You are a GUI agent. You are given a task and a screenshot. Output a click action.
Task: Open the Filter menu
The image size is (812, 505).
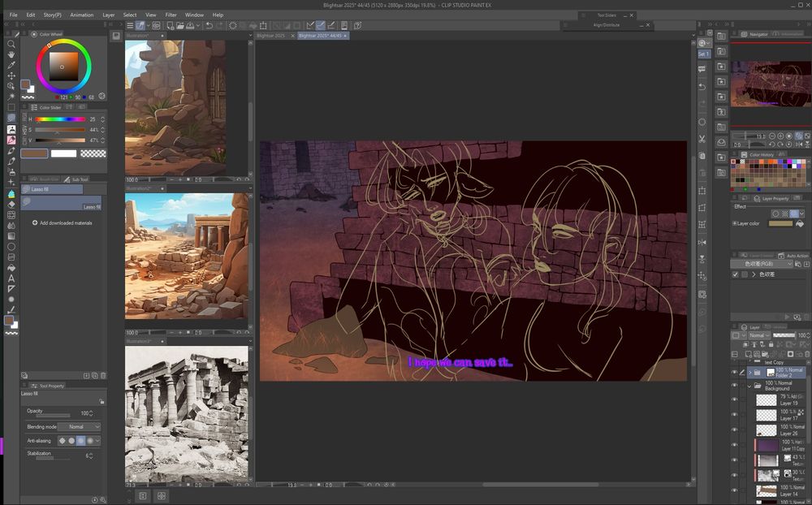click(171, 15)
